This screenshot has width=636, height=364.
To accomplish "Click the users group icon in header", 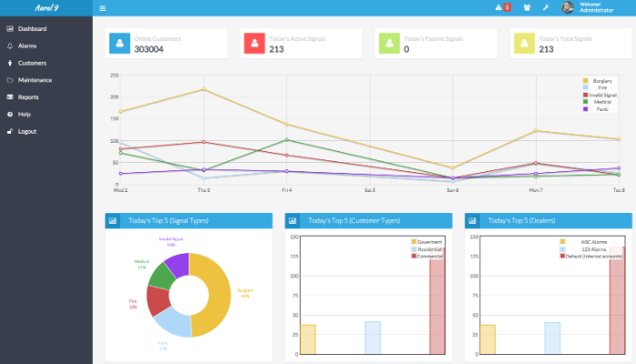I will pos(527,8).
